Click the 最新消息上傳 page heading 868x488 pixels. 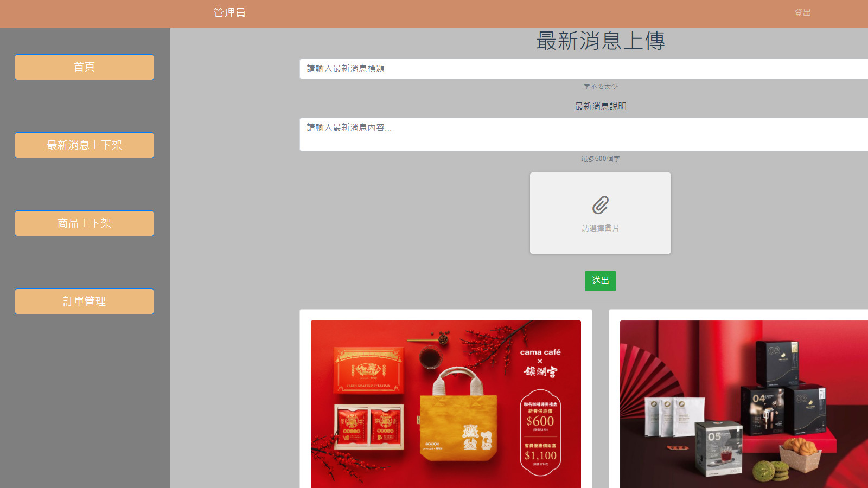(600, 41)
